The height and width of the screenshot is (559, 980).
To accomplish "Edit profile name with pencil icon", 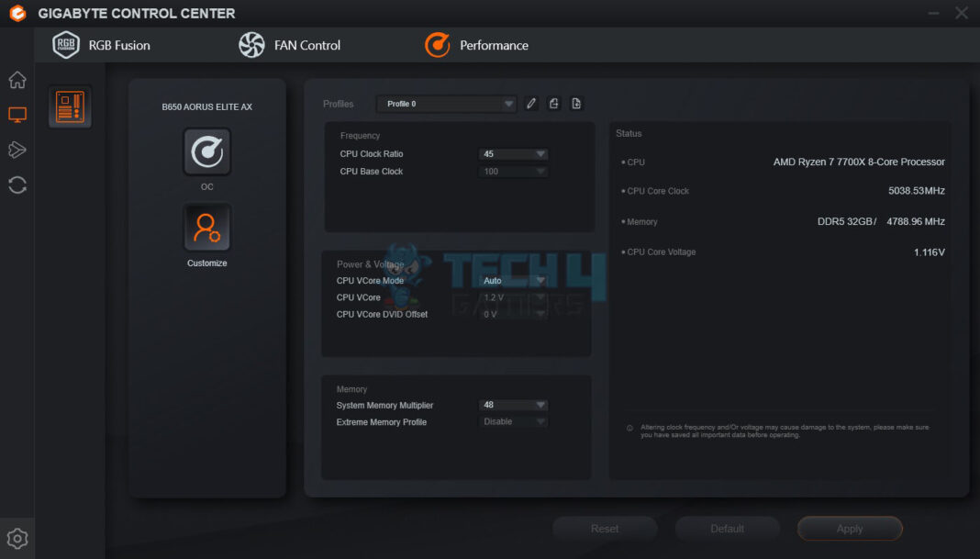I will (531, 104).
